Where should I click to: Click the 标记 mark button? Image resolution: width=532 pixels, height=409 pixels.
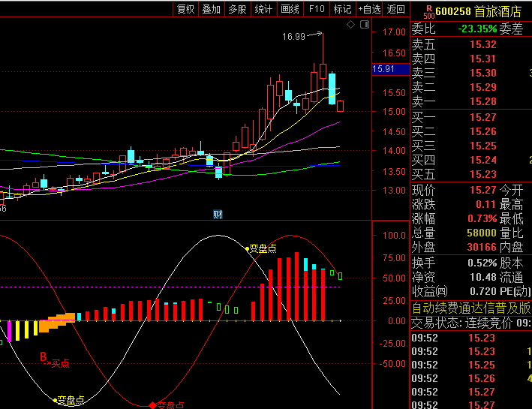[x=343, y=9]
